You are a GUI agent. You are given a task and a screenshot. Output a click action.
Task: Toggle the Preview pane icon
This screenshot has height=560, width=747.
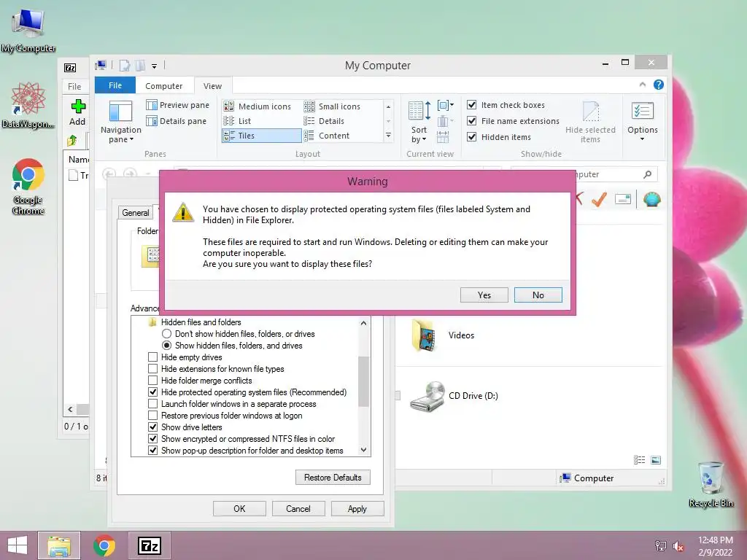coord(152,105)
